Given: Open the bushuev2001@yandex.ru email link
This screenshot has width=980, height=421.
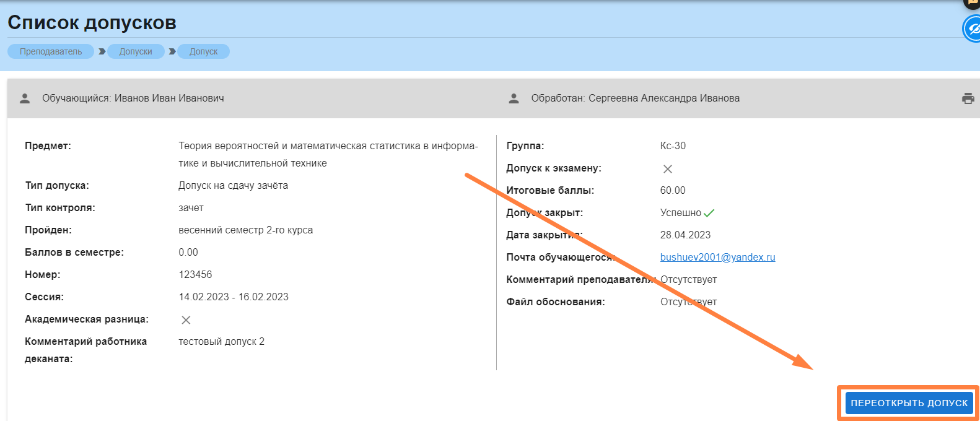Looking at the screenshot, I should (717, 258).
